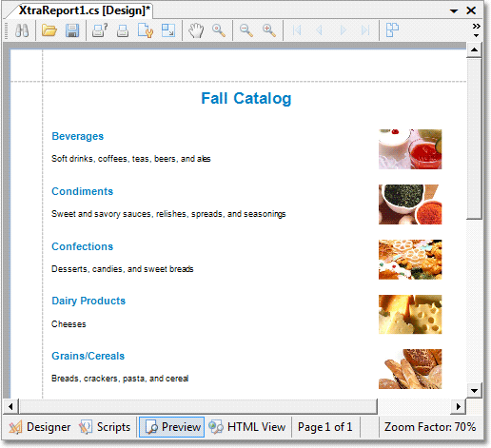Click the Quick Print printer icon

tap(123, 30)
